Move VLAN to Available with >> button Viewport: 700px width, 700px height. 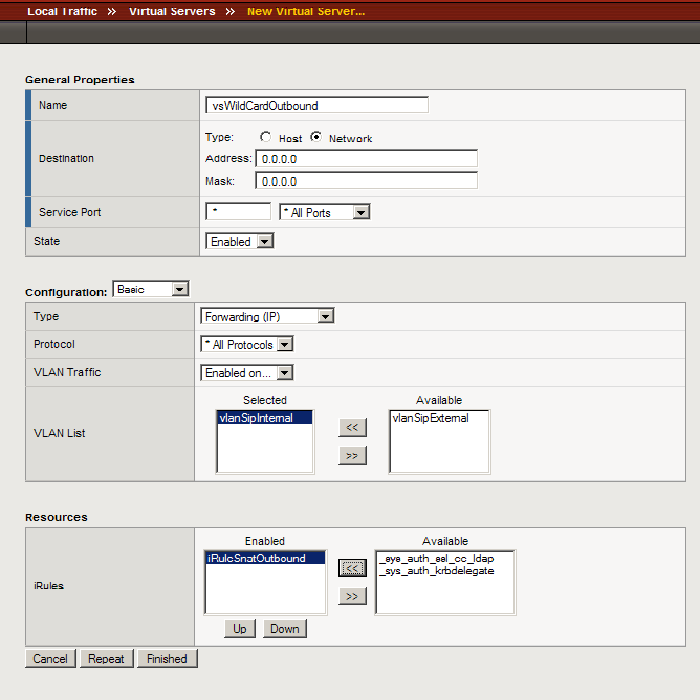[x=352, y=455]
